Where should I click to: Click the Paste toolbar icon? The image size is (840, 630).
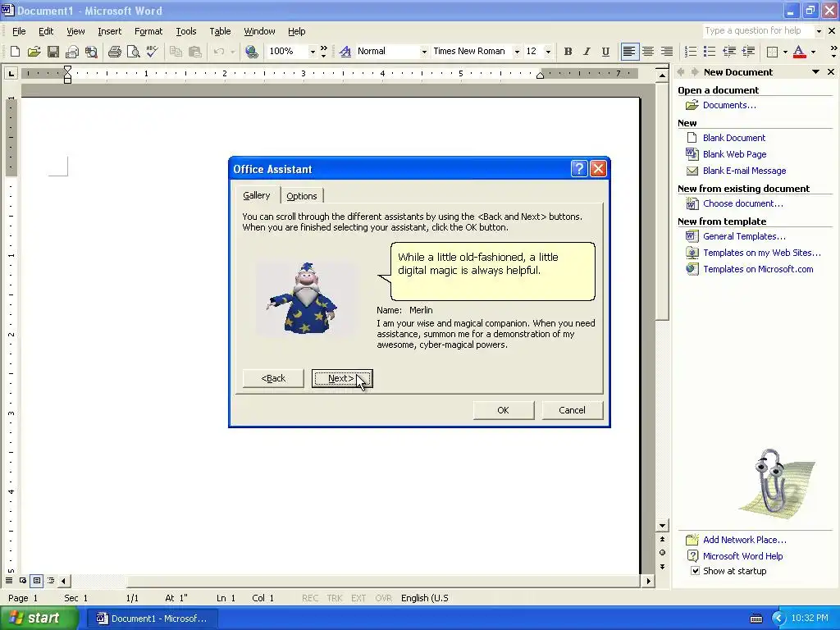point(194,52)
